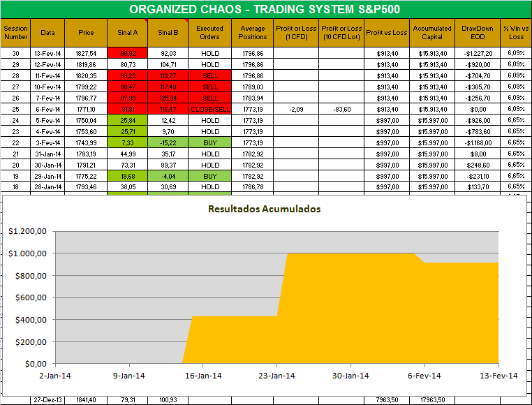532x405 pixels.
Task: Select date cell 13-Fev-14
Action: (47, 53)
